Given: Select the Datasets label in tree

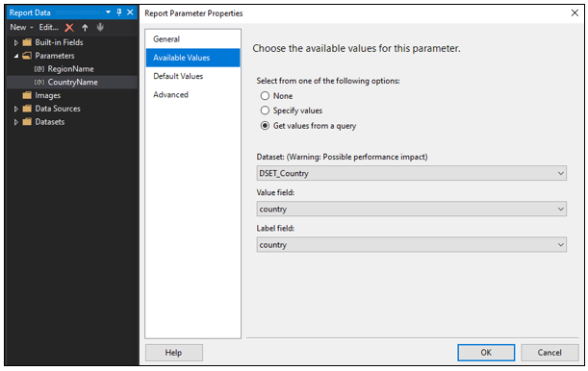Looking at the screenshot, I should click(x=50, y=122).
